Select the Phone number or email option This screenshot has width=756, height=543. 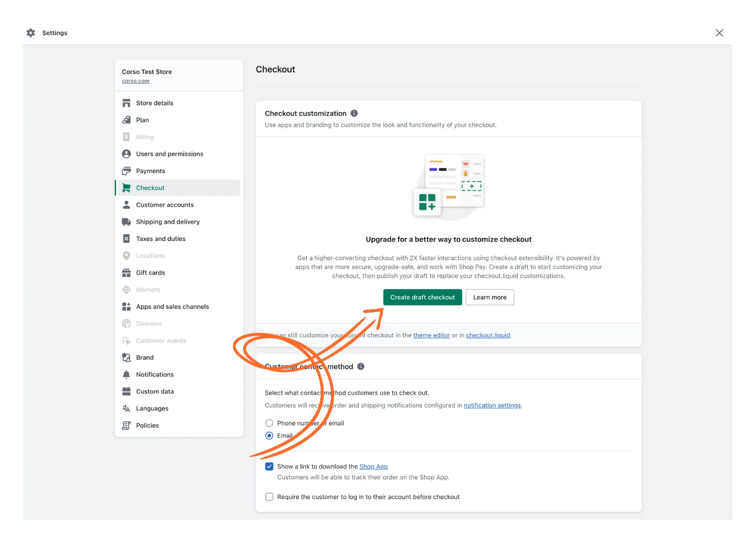click(x=269, y=423)
